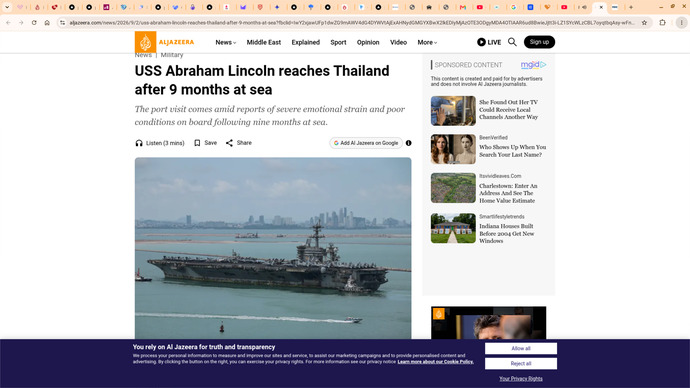The height and width of the screenshot is (388, 690).
Task: Save the article with bookmark icon
Action: click(205, 143)
